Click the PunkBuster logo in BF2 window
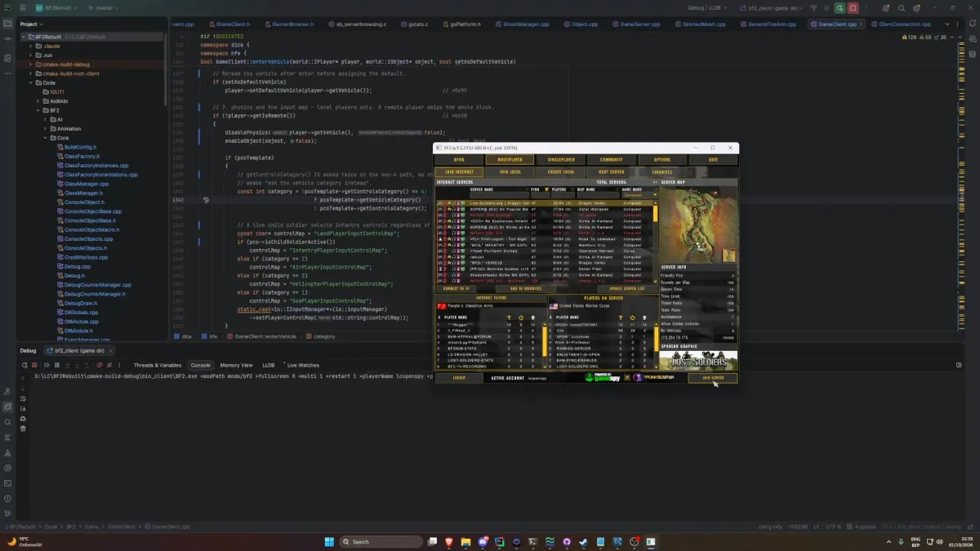 pyautogui.click(x=653, y=378)
